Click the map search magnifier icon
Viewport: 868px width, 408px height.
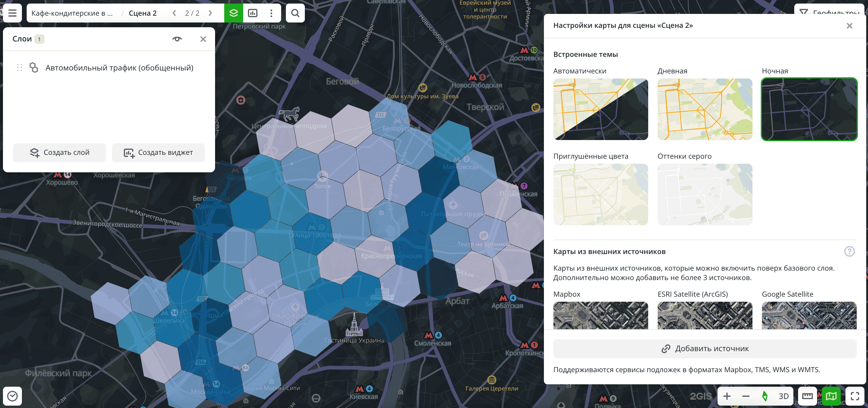pos(295,13)
